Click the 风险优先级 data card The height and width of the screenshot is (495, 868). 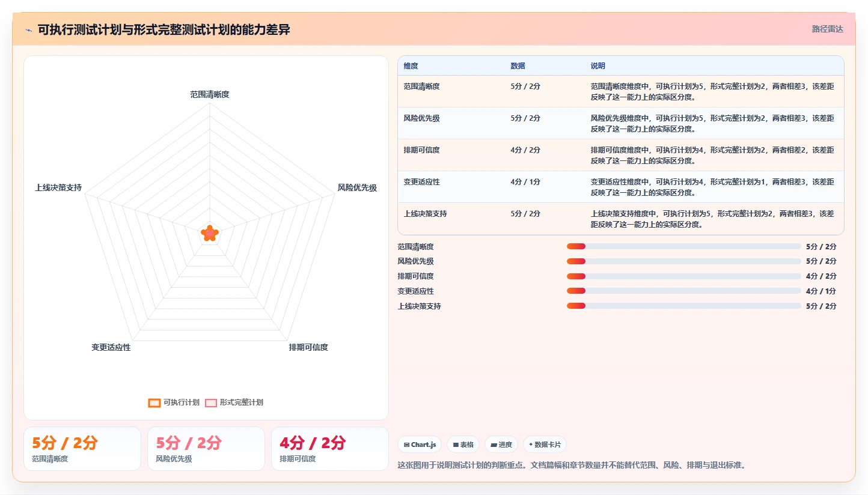[x=206, y=449]
